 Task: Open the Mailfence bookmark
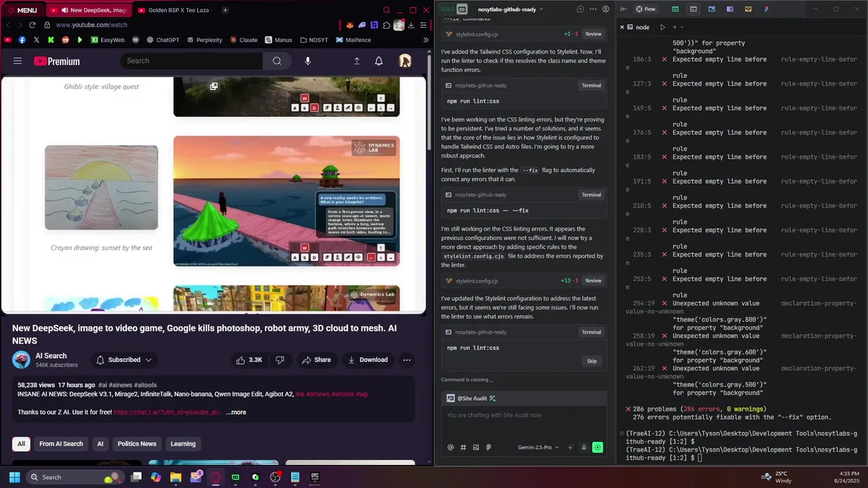353,40
